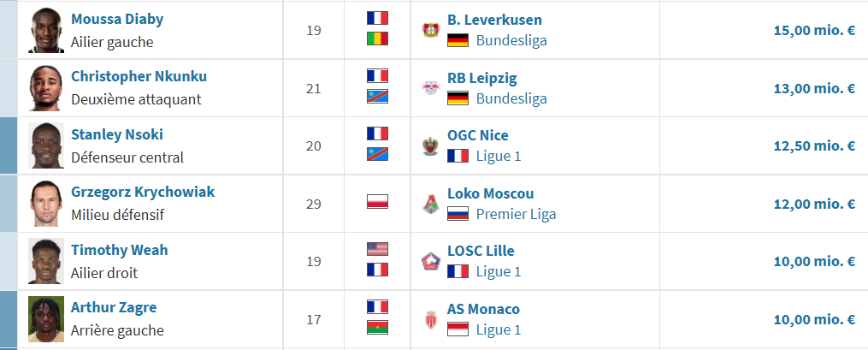Viewport: 868px width, 350px height.
Task: Click the German flag beside Leverkusen's Bundesliga
Action: click(458, 40)
